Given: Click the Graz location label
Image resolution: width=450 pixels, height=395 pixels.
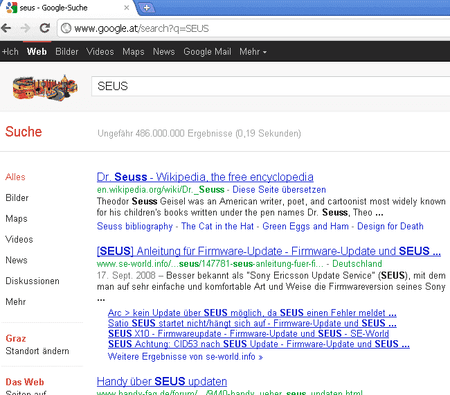Looking at the screenshot, I should coord(16,338).
